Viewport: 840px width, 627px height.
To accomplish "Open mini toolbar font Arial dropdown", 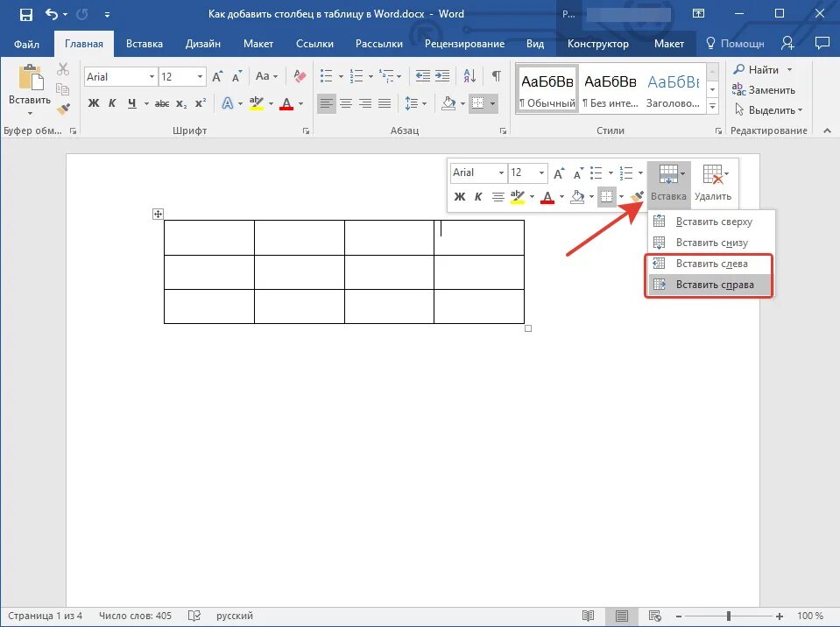I will point(501,173).
